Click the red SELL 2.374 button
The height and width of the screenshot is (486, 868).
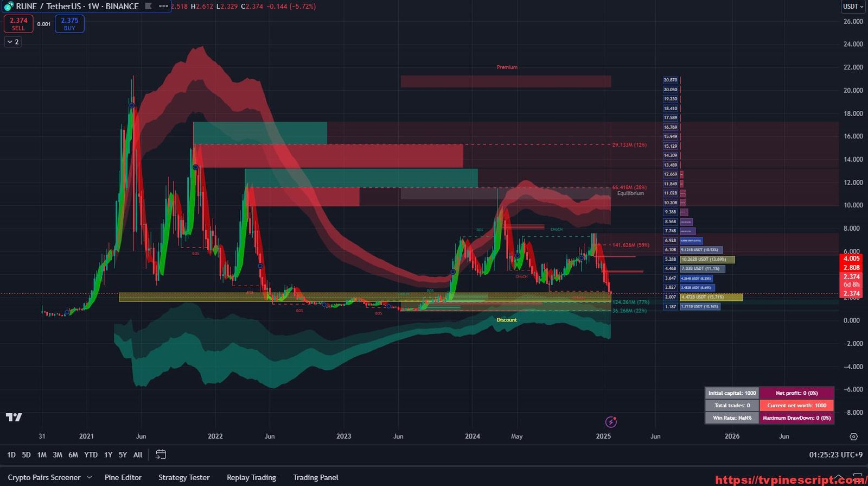(x=18, y=24)
